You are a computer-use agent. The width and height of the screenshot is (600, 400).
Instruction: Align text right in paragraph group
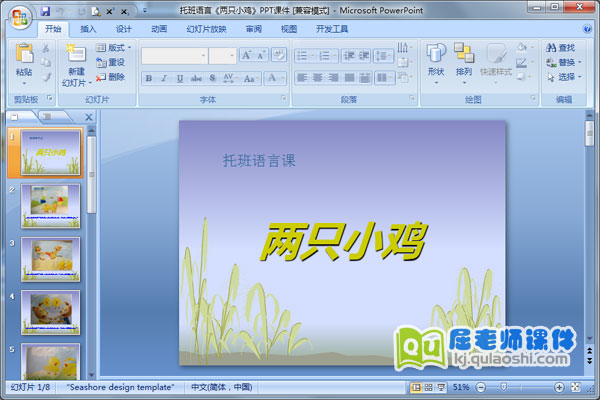coord(333,78)
